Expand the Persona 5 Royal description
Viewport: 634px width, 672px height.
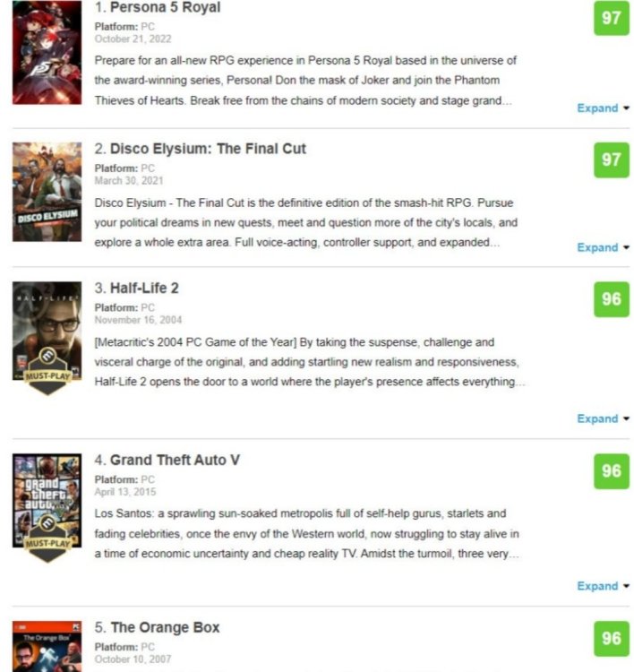(604, 108)
